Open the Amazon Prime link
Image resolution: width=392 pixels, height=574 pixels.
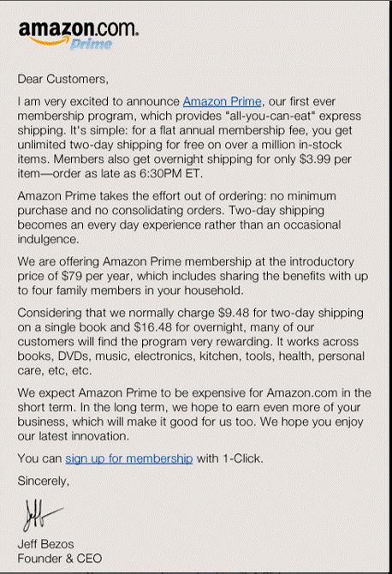(x=222, y=101)
